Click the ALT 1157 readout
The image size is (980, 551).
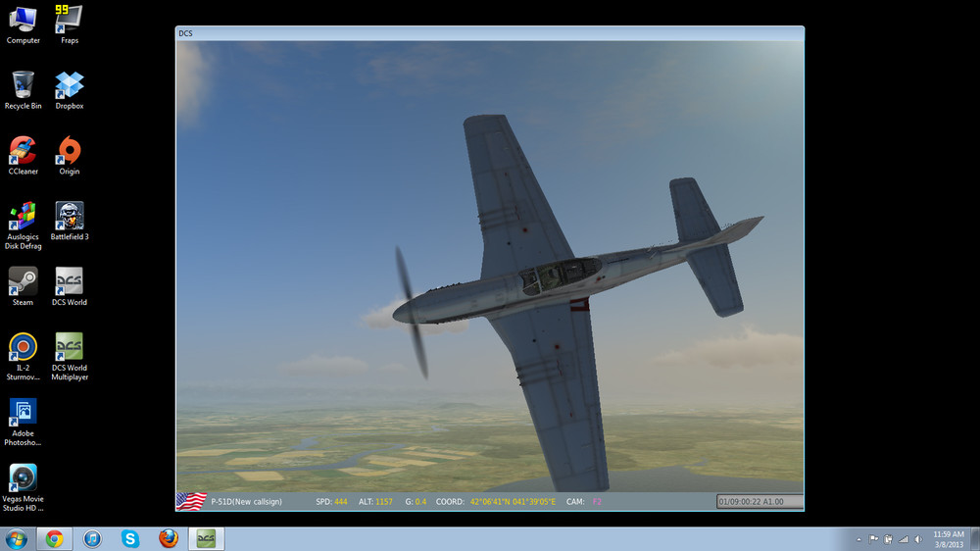click(x=375, y=502)
